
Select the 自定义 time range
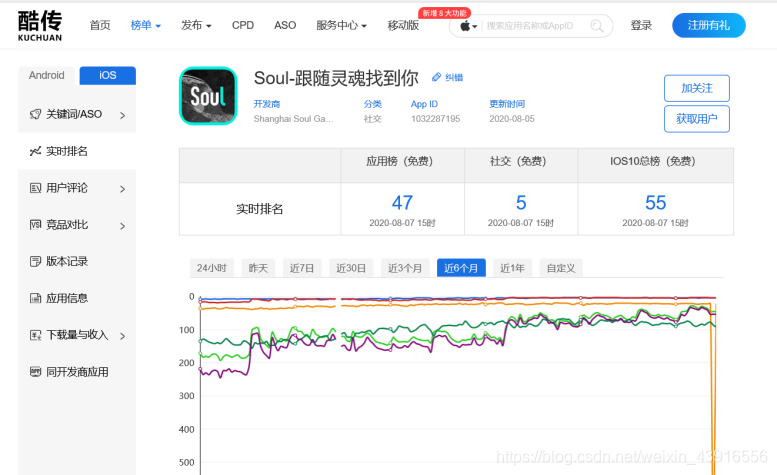coord(561,268)
